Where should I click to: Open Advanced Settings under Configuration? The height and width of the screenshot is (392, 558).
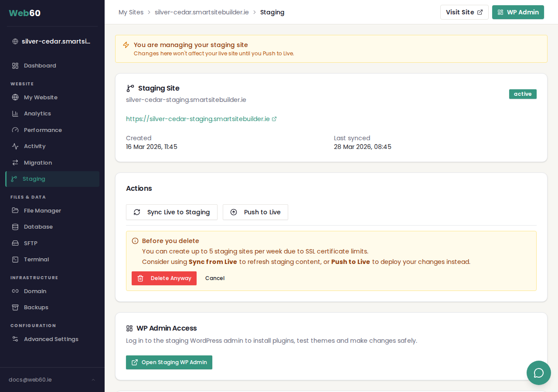click(x=15, y=339)
